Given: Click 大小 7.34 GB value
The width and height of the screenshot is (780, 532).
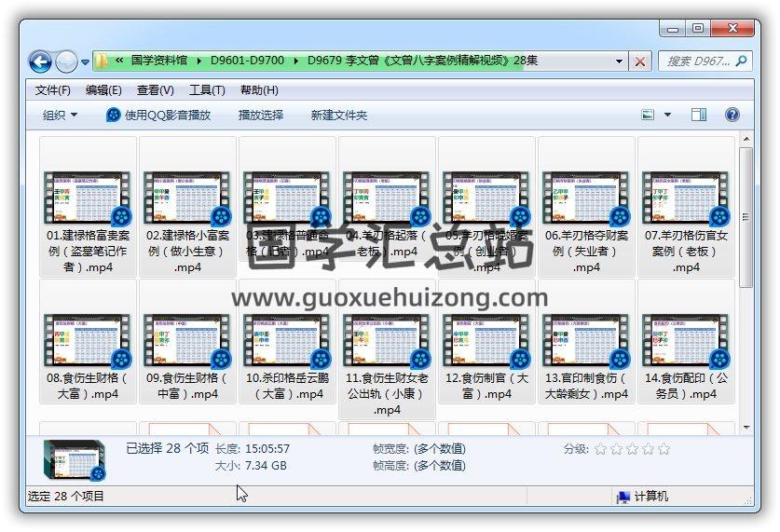Looking at the screenshot, I should 266,466.
